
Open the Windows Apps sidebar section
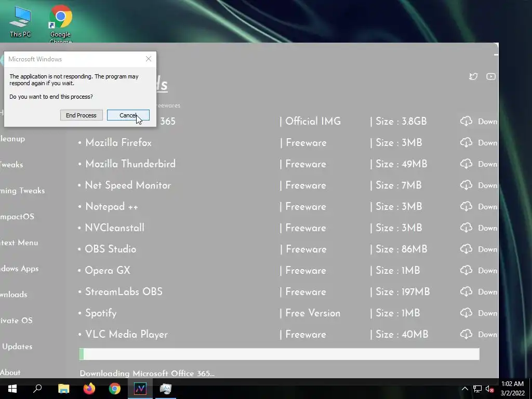click(x=19, y=269)
